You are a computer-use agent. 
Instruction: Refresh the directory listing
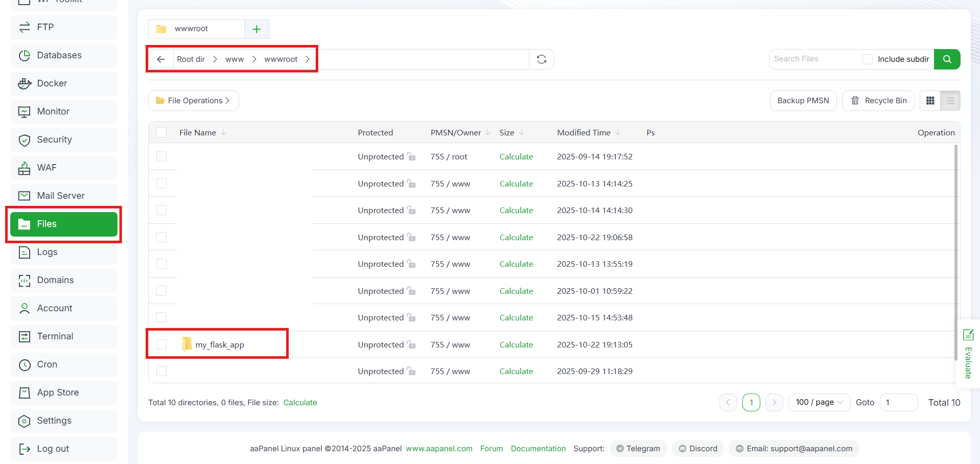pyautogui.click(x=542, y=59)
